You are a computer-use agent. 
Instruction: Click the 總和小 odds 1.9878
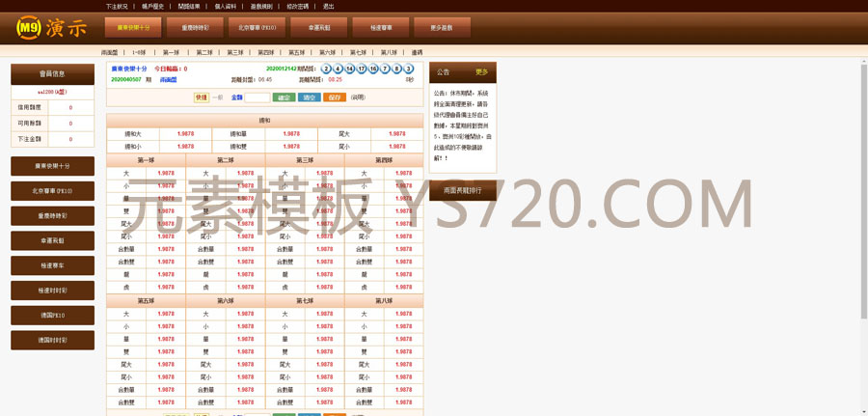(185, 147)
